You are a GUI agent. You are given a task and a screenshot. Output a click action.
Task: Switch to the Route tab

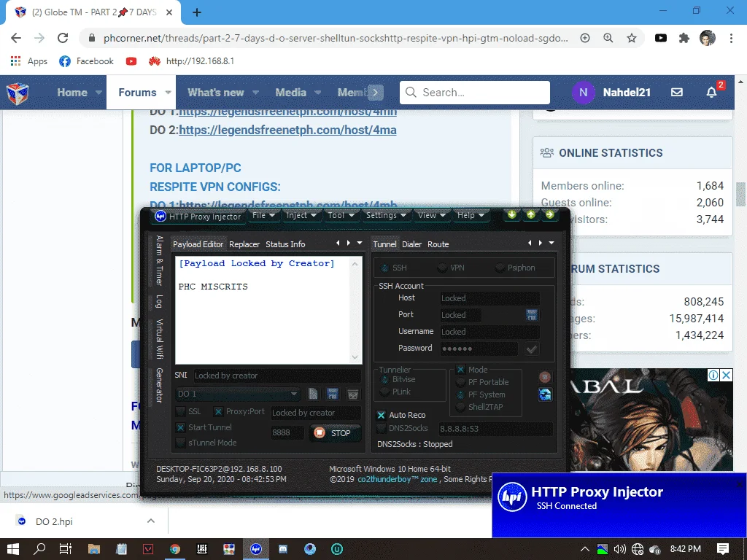pyautogui.click(x=438, y=244)
